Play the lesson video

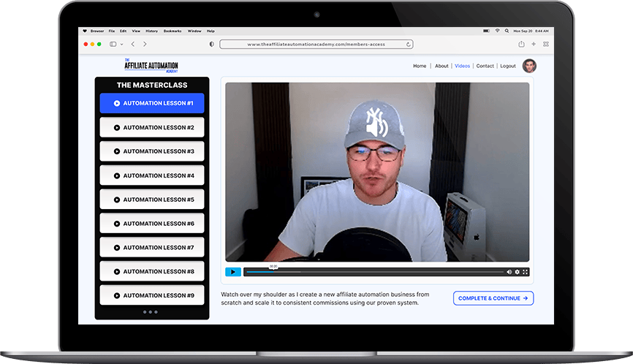click(x=232, y=272)
